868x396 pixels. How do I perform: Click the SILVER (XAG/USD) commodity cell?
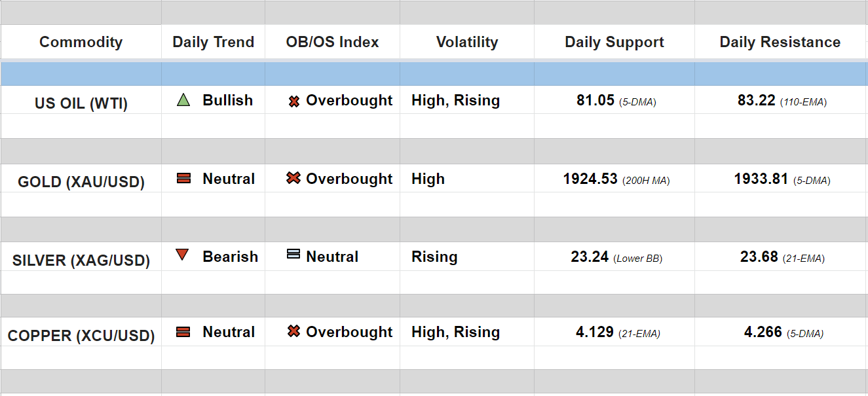coord(81,261)
